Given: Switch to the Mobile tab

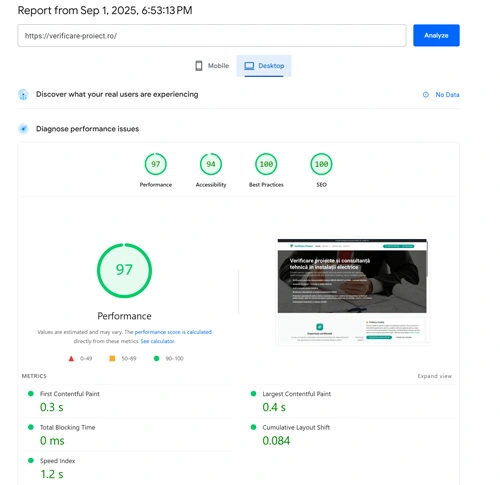Looking at the screenshot, I should 212,66.
